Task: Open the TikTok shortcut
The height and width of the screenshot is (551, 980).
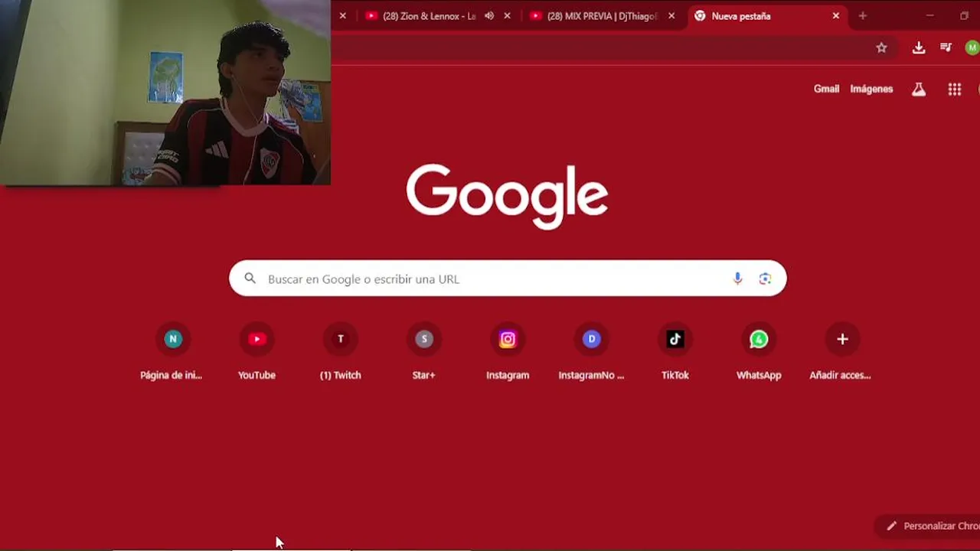Action: 675,352
